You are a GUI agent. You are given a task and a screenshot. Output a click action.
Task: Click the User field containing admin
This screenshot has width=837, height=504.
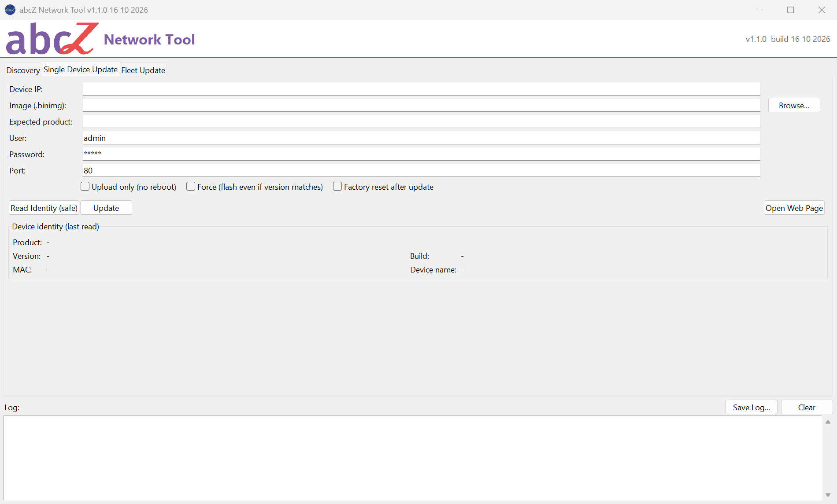421,138
